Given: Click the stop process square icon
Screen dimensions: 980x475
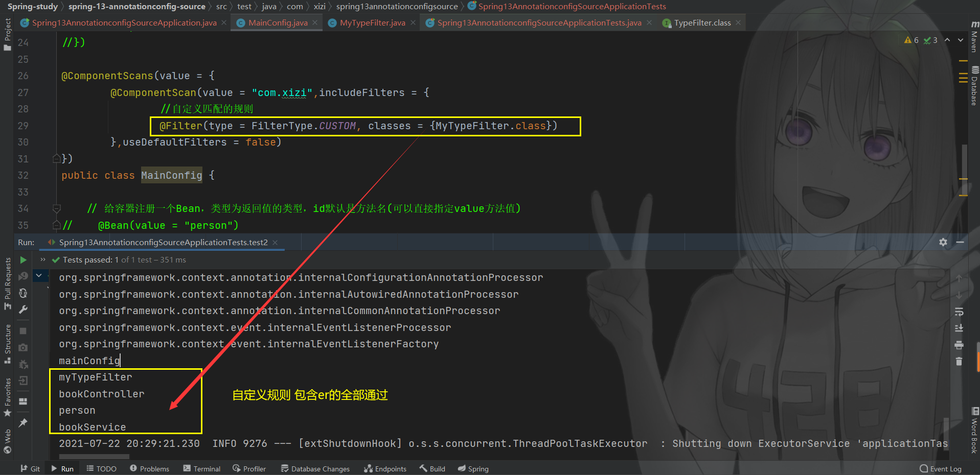Looking at the screenshot, I should pos(23,331).
